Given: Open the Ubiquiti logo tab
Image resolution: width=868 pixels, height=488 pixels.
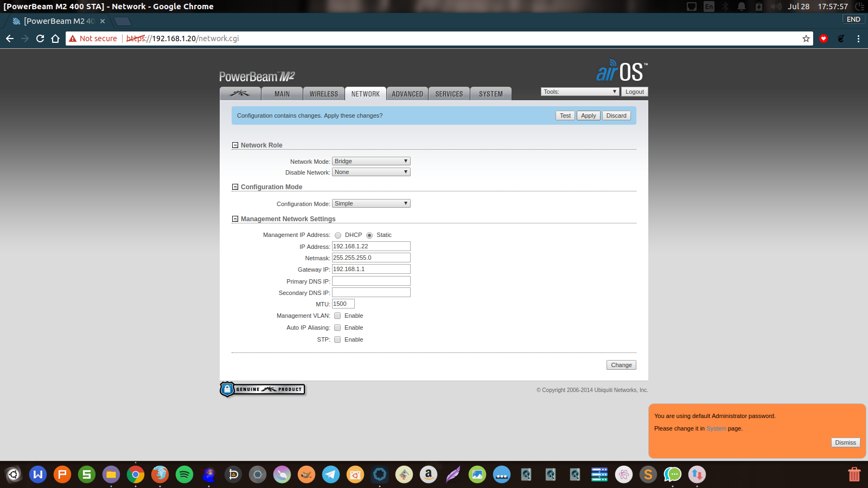Looking at the screenshot, I should click(240, 93).
